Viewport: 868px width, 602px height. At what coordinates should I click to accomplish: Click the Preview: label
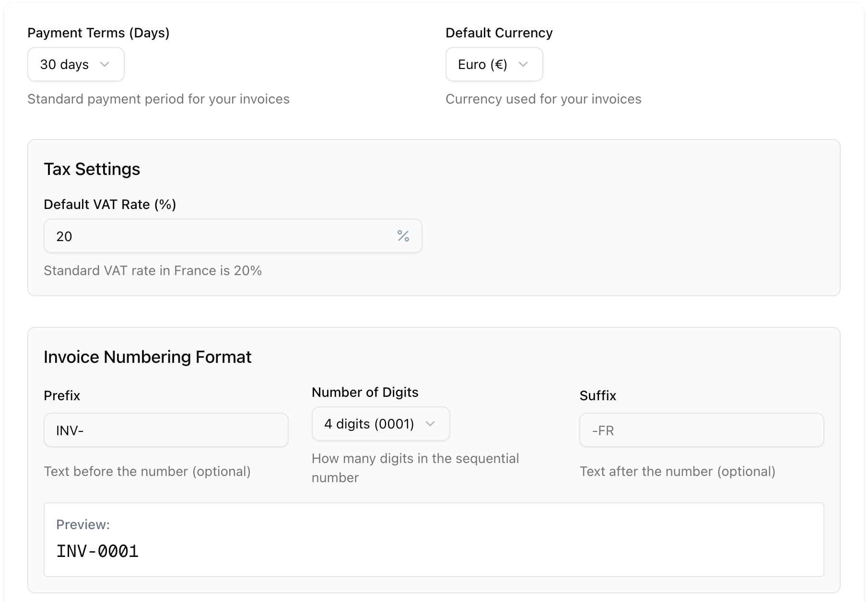[83, 525]
